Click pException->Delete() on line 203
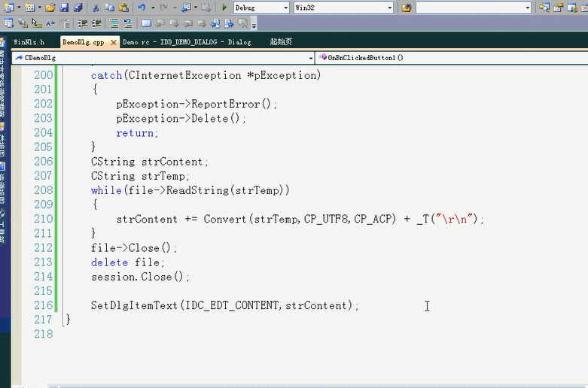 click(x=181, y=119)
